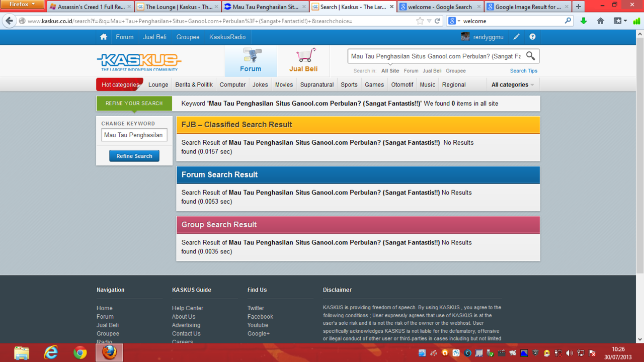Screen dimensions: 644x362
Task: Set search scope to Groupee
Action: 455,71
